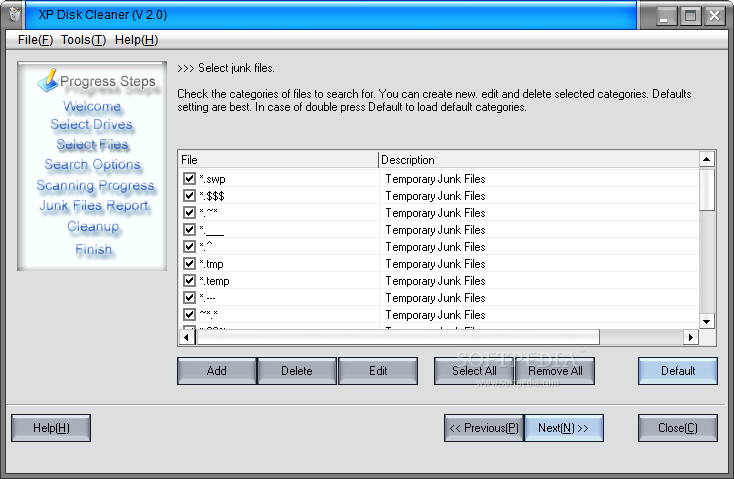This screenshot has width=734, height=479.
Task: Select the *.$$$ file name text
Action: [x=212, y=196]
